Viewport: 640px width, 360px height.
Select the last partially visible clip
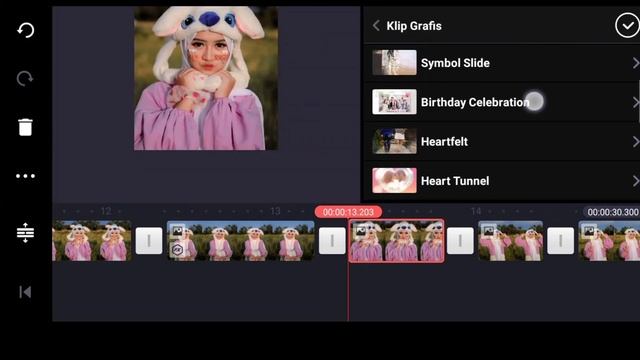pyautogui.click(x=609, y=241)
